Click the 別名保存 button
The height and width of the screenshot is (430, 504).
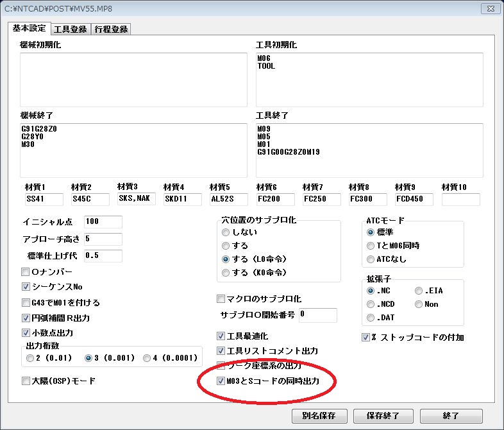pos(319,416)
